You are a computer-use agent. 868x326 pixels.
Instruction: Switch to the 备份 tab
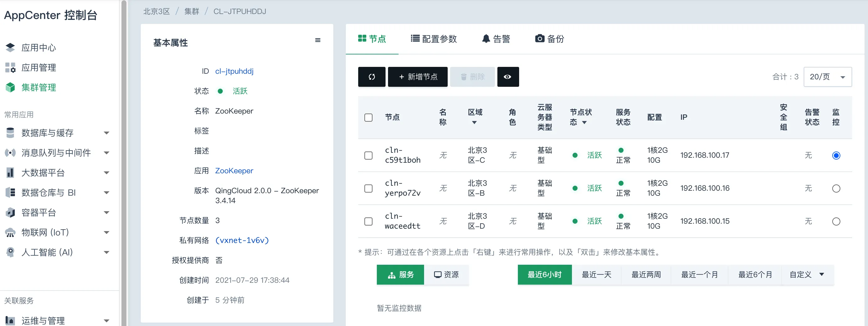pyautogui.click(x=550, y=39)
